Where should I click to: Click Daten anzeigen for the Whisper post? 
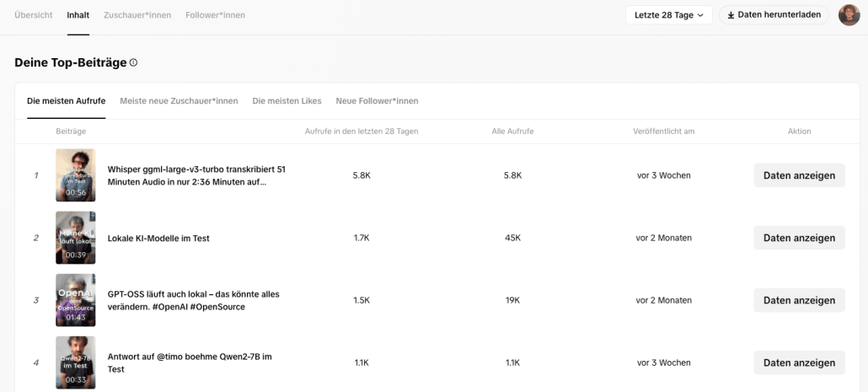point(799,175)
